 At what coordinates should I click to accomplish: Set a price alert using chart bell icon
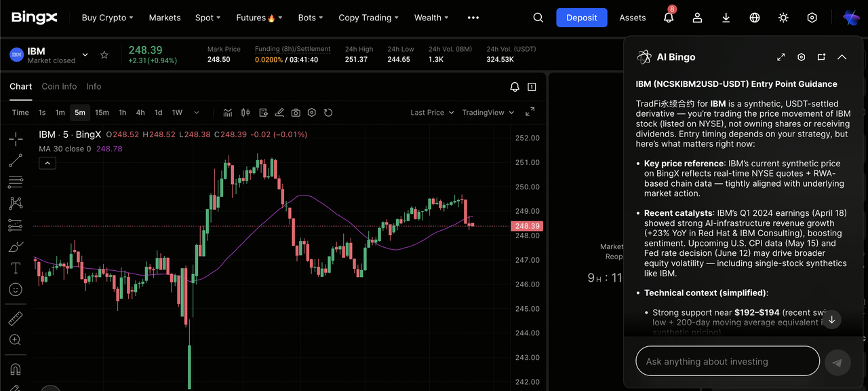coord(515,87)
